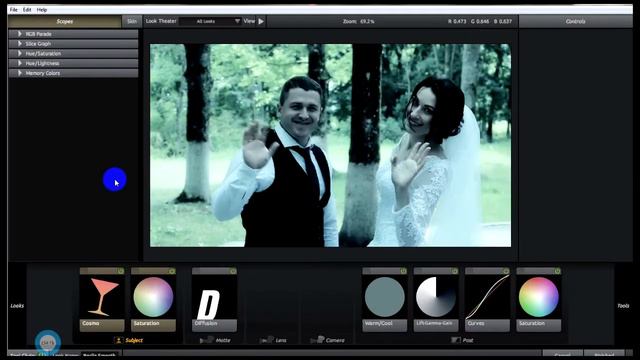Click the Look Theater label
Screen dimensions: 640x360
161,21
